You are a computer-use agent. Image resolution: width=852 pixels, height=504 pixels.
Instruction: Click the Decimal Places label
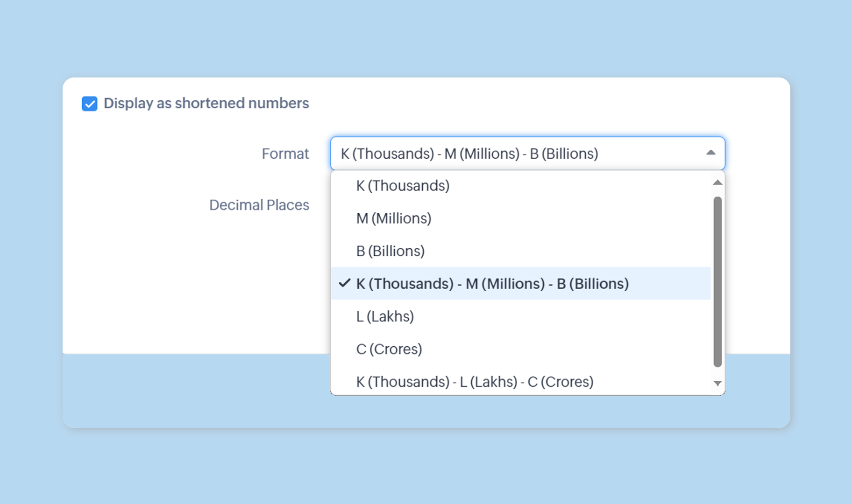[259, 205]
